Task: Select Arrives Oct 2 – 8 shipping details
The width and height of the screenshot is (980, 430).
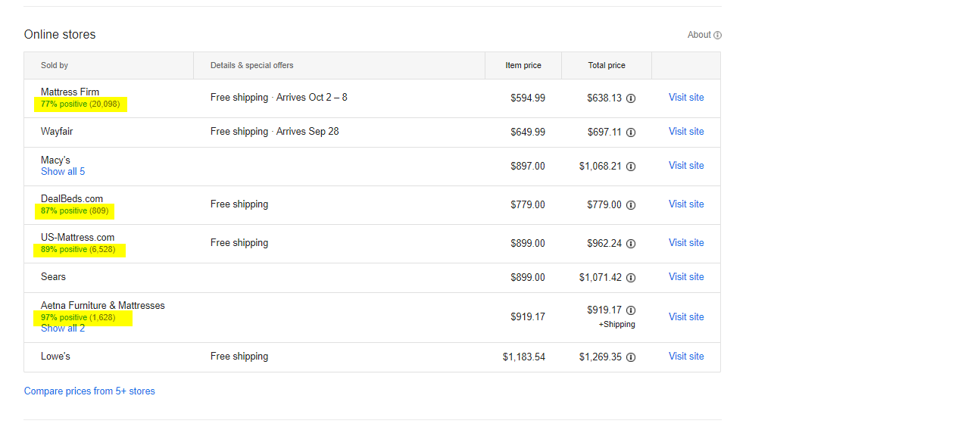Action: tap(312, 97)
